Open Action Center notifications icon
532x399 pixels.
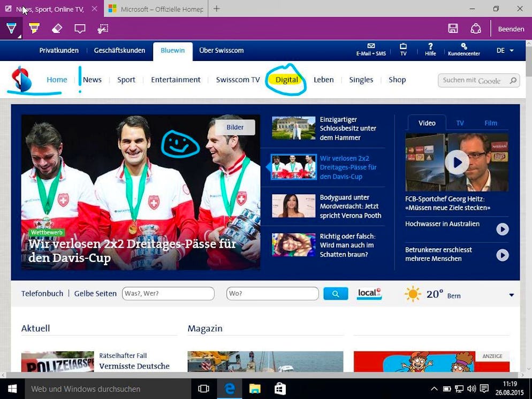484,388
